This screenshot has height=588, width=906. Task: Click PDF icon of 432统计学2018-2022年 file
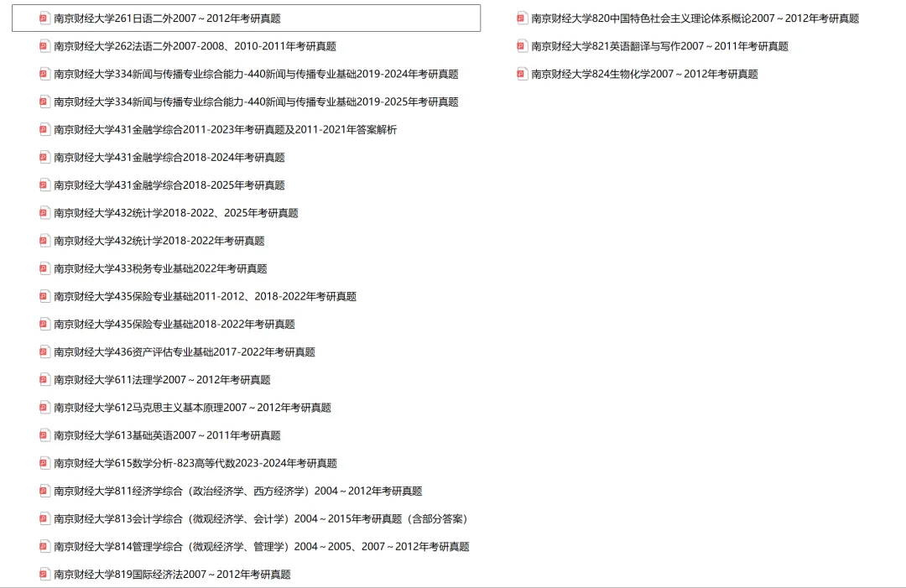[x=44, y=241]
